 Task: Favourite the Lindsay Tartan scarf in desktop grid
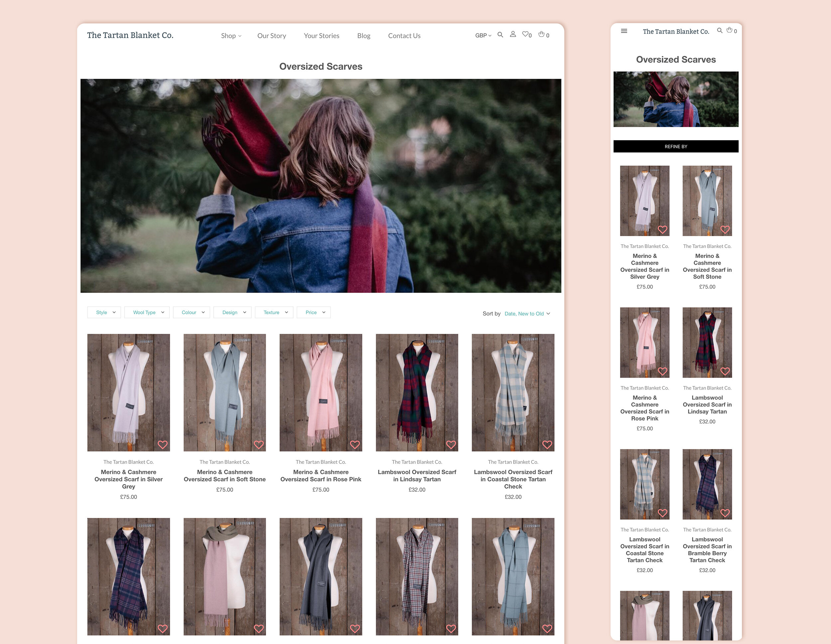point(451,445)
